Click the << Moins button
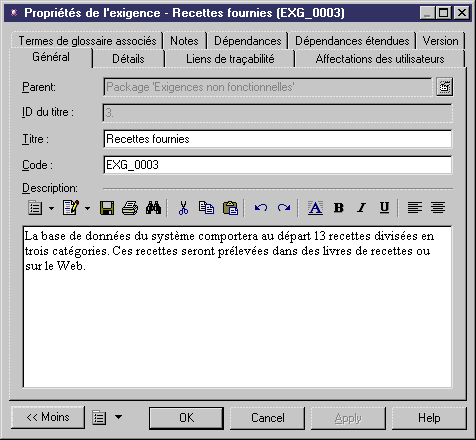 tap(48, 417)
